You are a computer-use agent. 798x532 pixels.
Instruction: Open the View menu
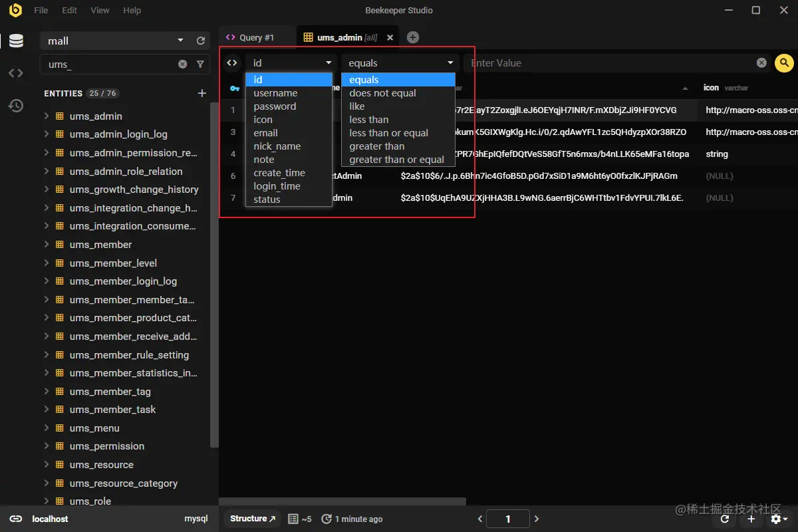coord(100,11)
